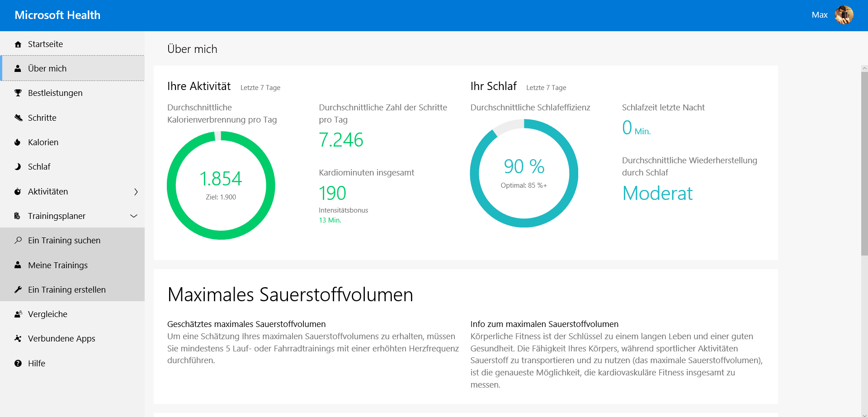Click the Moderat recovery value
This screenshot has width=868, height=417.
[x=657, y=193]
